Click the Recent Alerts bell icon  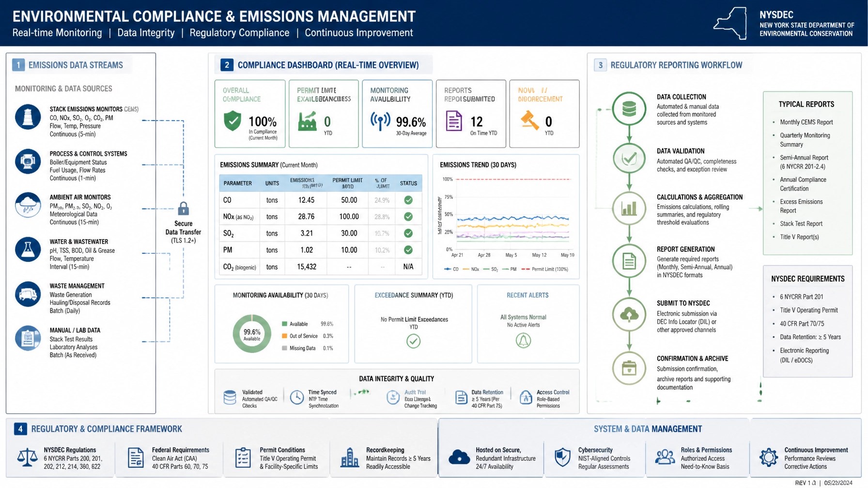click(523, 341)
